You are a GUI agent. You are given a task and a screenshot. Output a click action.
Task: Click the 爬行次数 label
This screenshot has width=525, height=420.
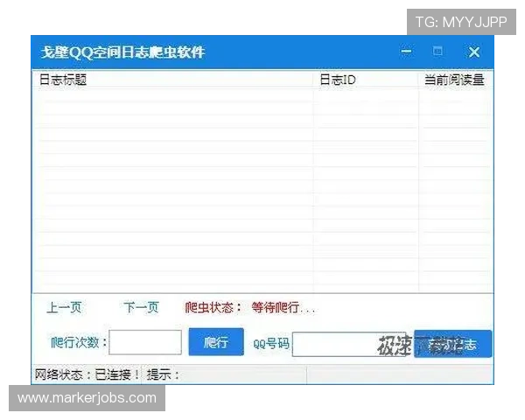pos(79,342)
